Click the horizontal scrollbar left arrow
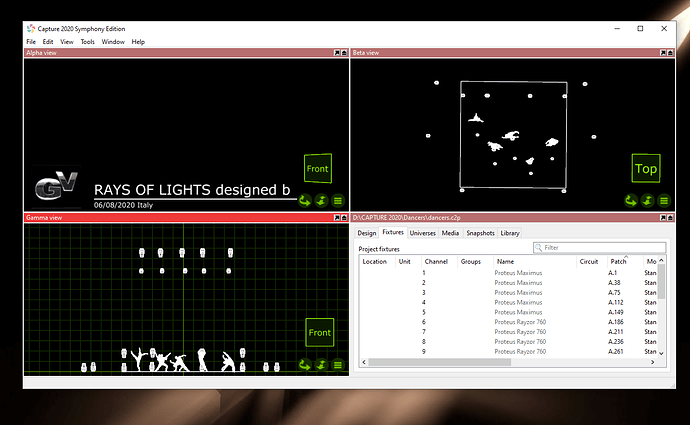 pyautogui.click(x=363, y=362)
